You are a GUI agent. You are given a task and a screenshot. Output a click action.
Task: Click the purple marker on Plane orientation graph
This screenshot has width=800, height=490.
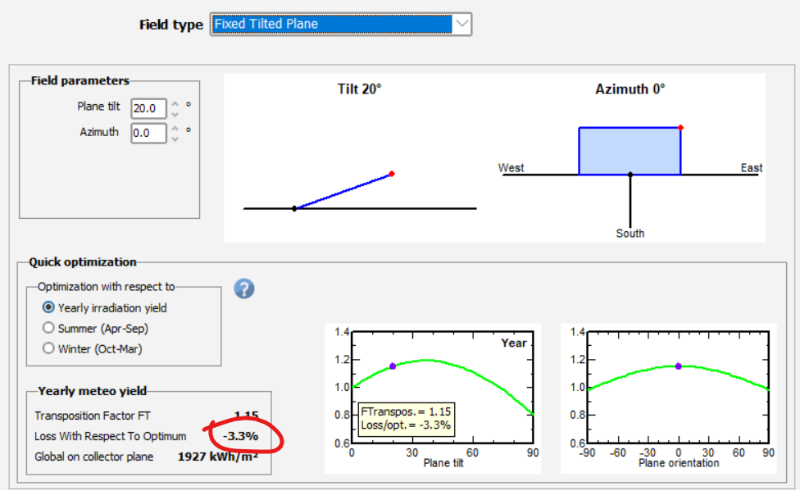[x=679, y=366]
